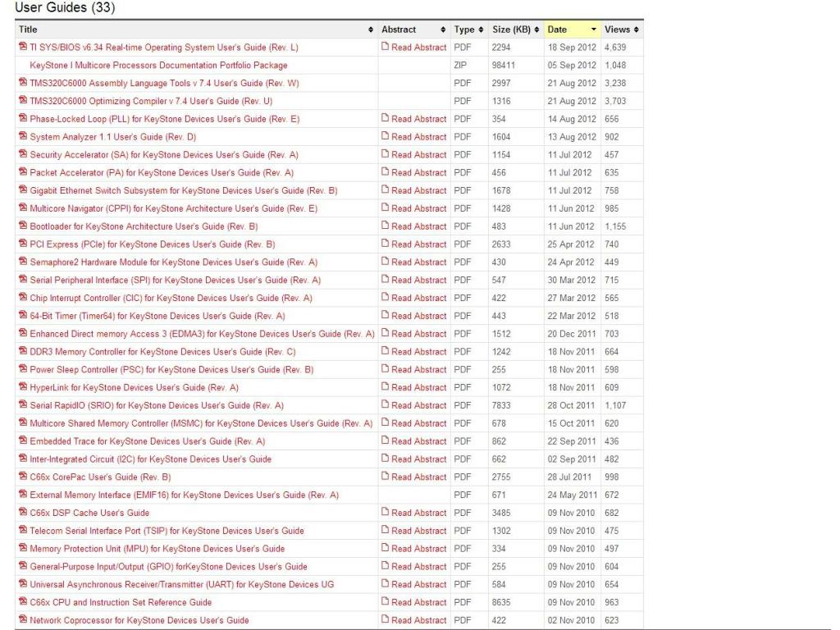Click PDF icon beside Packet Accelerator (PA) guide

[x=22, y=171]
